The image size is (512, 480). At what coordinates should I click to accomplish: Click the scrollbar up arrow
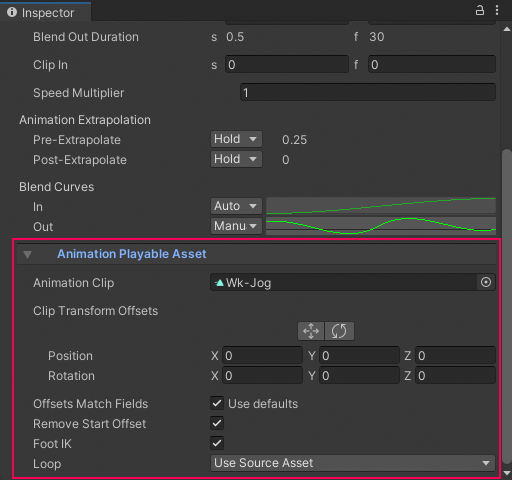(507, 29)
